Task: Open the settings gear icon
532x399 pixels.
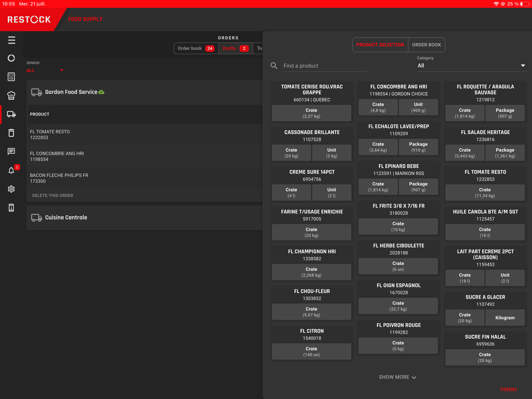Action: tap(11, 189)
